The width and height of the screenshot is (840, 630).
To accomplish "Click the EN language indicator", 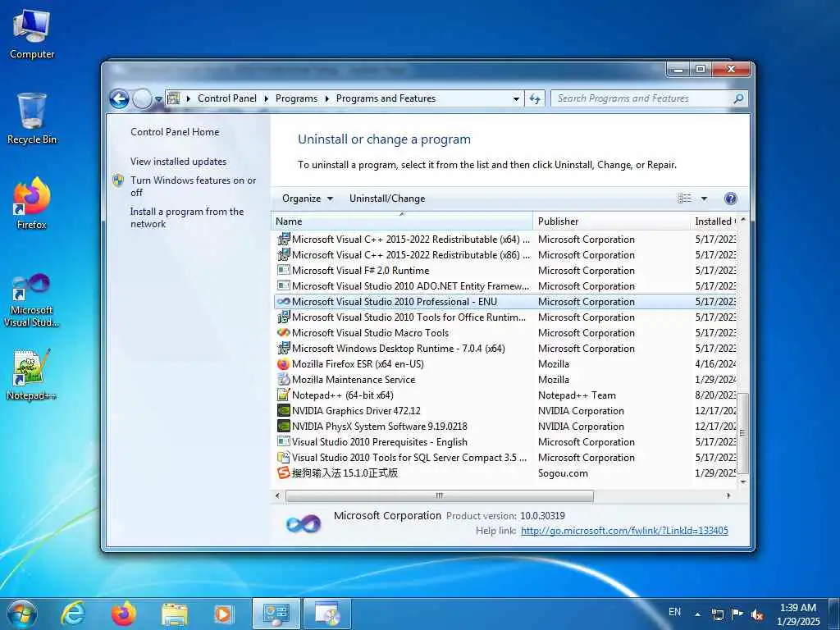I will (x=675, y=612).
